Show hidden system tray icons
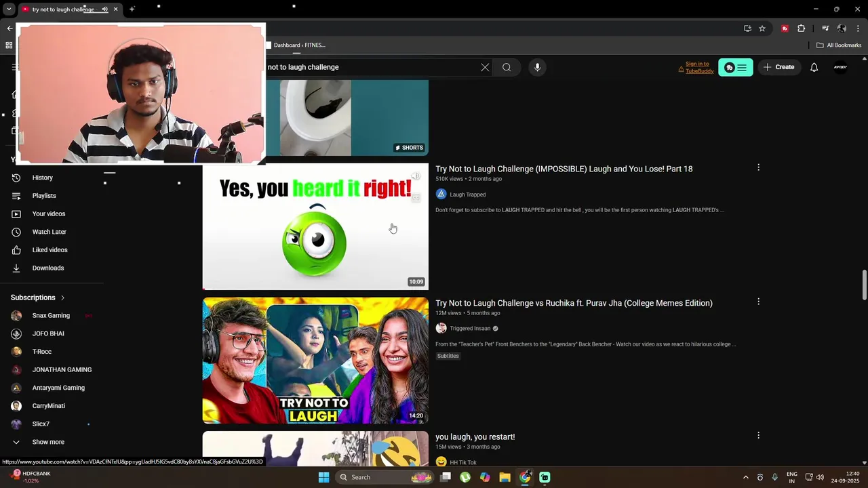Viewport: 868px width, 488px height. pyautogui.click(x=745, y=477)
